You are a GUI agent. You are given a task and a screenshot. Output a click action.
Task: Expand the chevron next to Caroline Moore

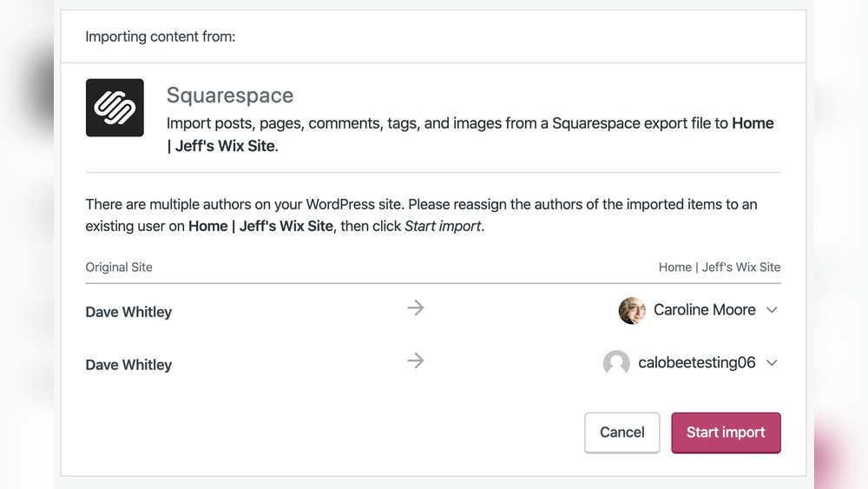click(772, 310)
